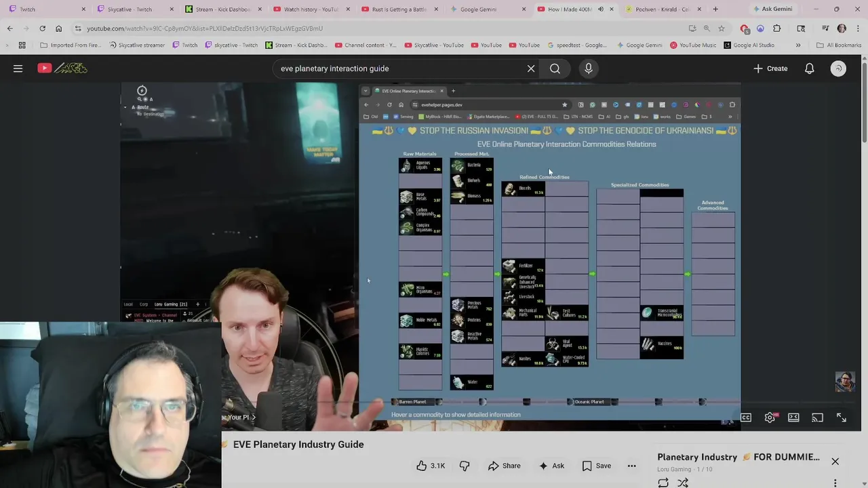Screen dimensions: 868x488
Task: Switch the player to full screen
Action: [x=841, y=418]
